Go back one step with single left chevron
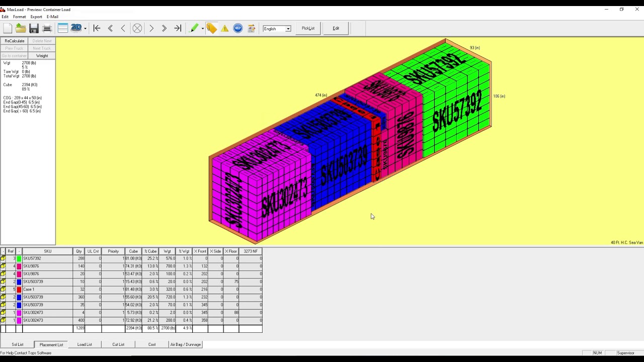This screenshot has height=362, width=644. (x=123, y=28)
